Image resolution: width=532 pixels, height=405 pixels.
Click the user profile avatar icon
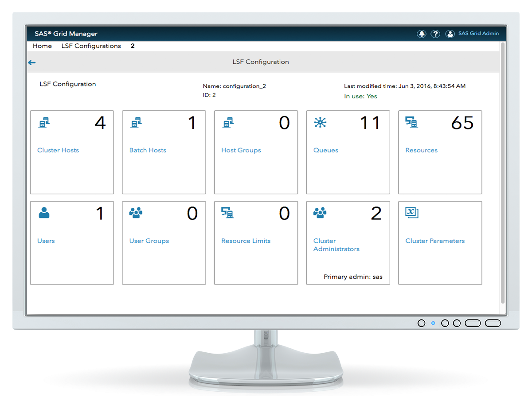tap(450, 34)
